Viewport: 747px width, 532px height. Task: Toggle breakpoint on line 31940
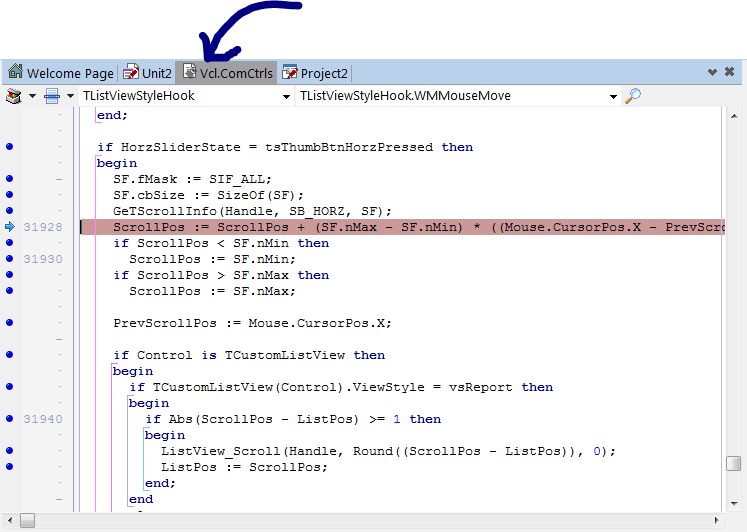tap(10, 419)
